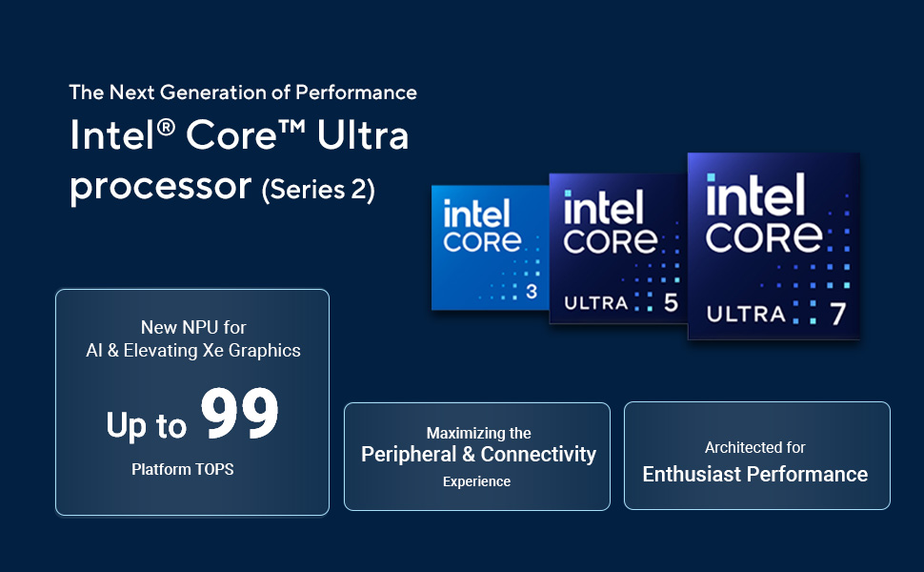Open the Intel Core Ultra 7 badge

(773, 246)
